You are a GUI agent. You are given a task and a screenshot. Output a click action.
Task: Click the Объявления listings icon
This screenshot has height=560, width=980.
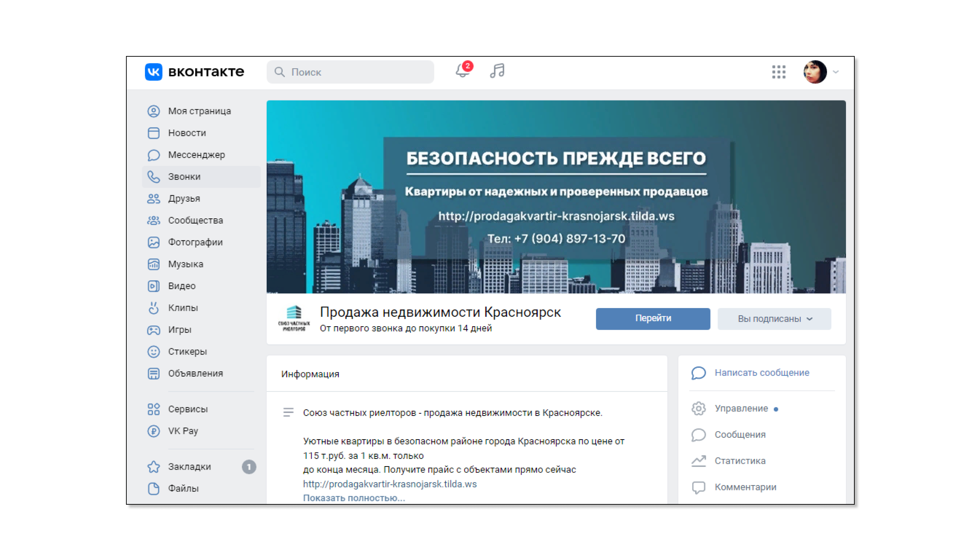point(153,373)
